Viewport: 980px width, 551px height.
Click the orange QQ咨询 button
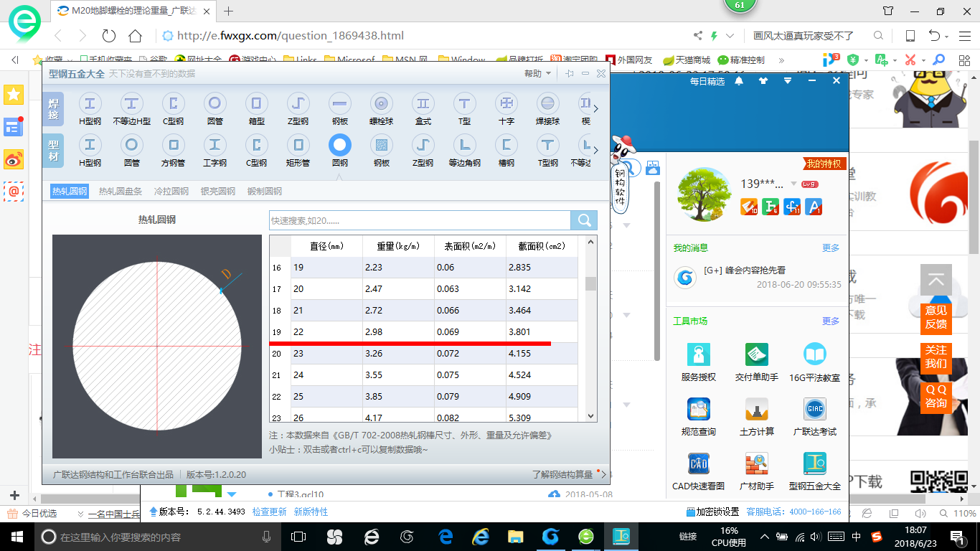936,396
